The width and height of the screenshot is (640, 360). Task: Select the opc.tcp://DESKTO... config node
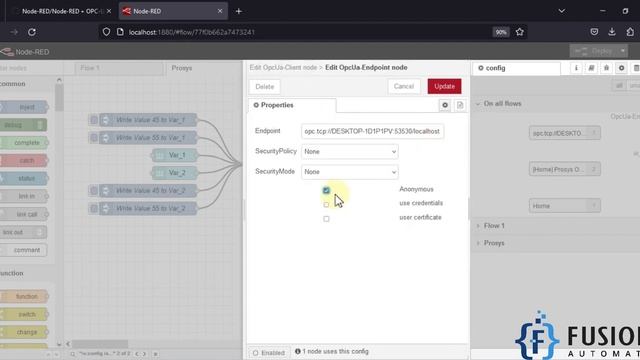[x=564, y=133]
